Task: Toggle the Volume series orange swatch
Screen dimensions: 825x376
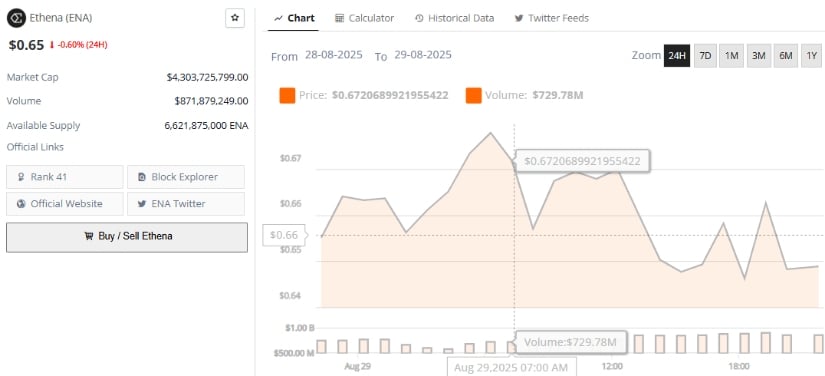Action: point(474,96)
